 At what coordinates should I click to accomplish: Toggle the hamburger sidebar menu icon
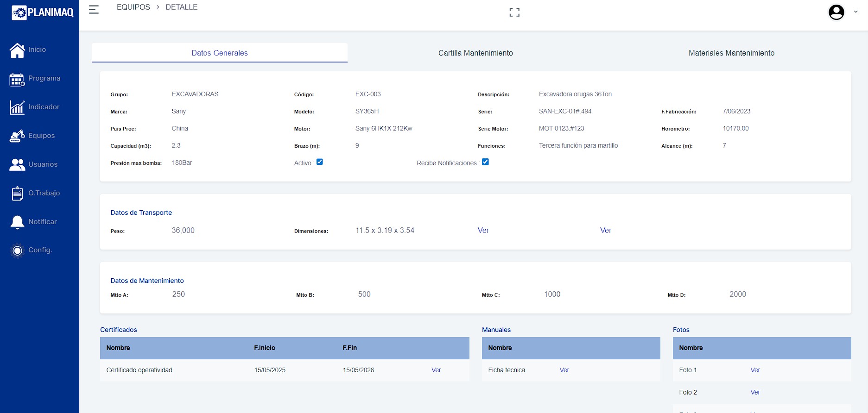pyautogui.click(x=94, y=9)
